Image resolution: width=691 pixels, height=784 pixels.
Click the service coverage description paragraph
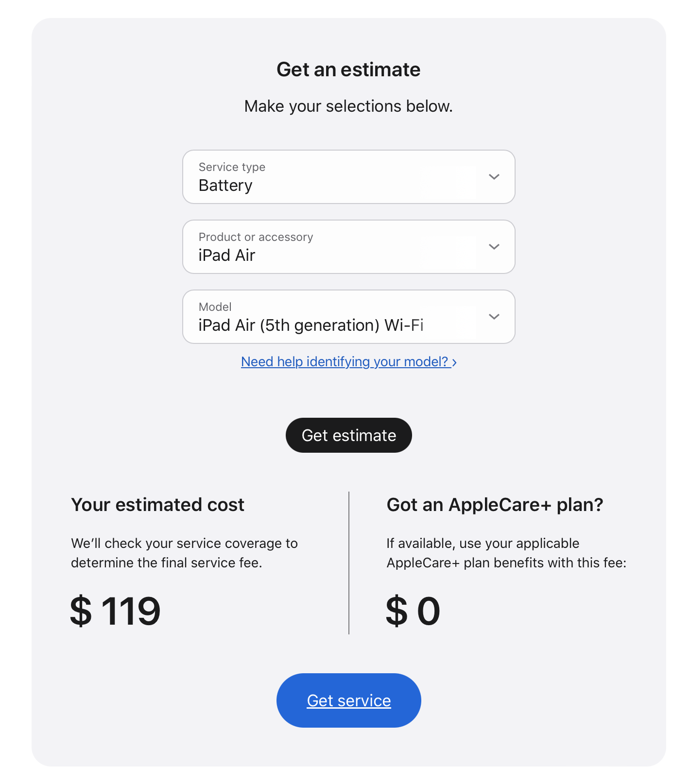tap(184, 553)
